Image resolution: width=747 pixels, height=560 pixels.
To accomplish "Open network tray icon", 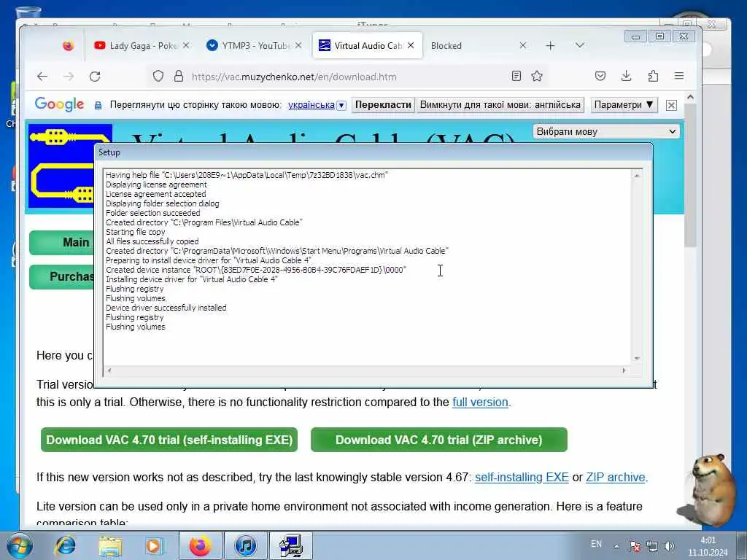I will point(651,546).
